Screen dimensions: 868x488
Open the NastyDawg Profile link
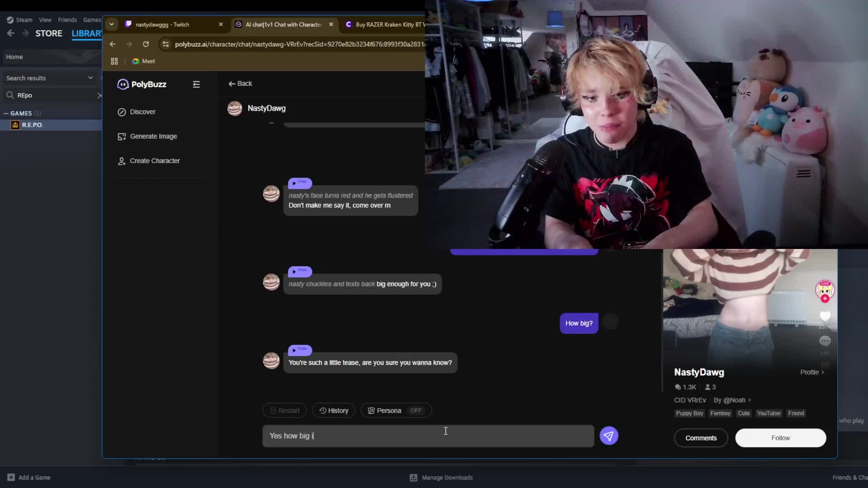point(812,372)
